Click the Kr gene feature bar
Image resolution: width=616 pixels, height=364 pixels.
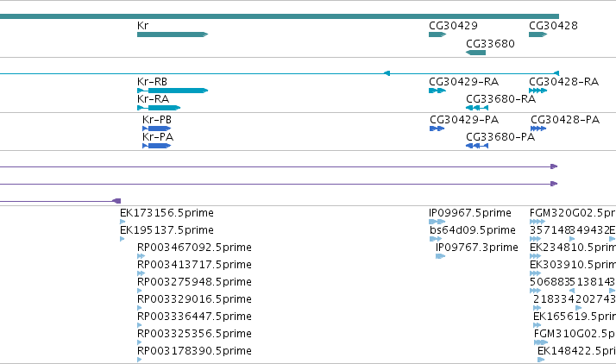173,35
